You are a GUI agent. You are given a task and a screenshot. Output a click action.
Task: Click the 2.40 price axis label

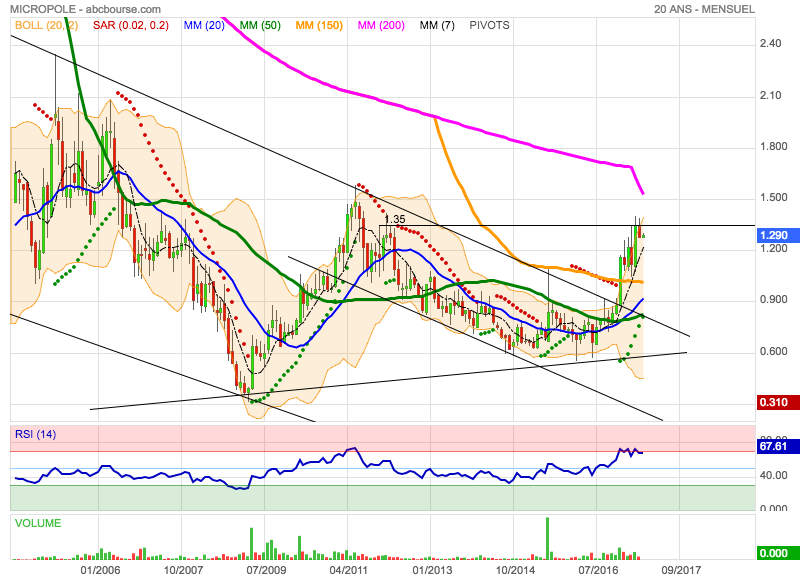click(x=770, y=44)
